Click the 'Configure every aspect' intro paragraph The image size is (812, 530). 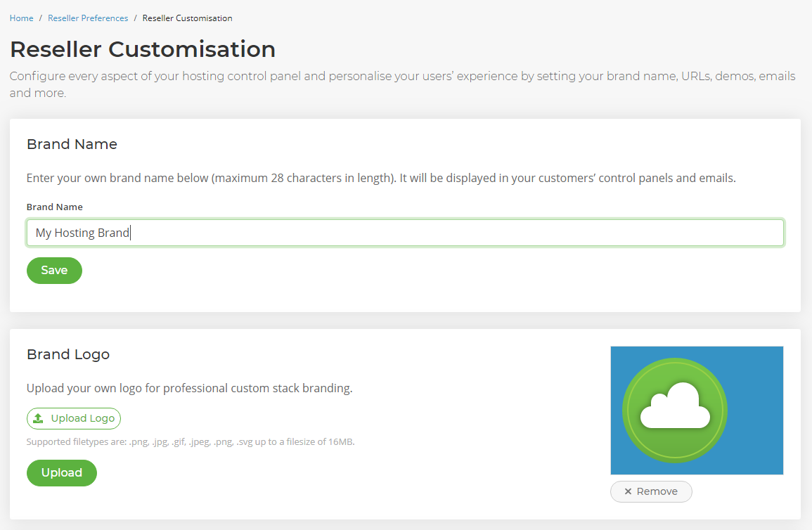pyautogui.click(x=402, y=84)
